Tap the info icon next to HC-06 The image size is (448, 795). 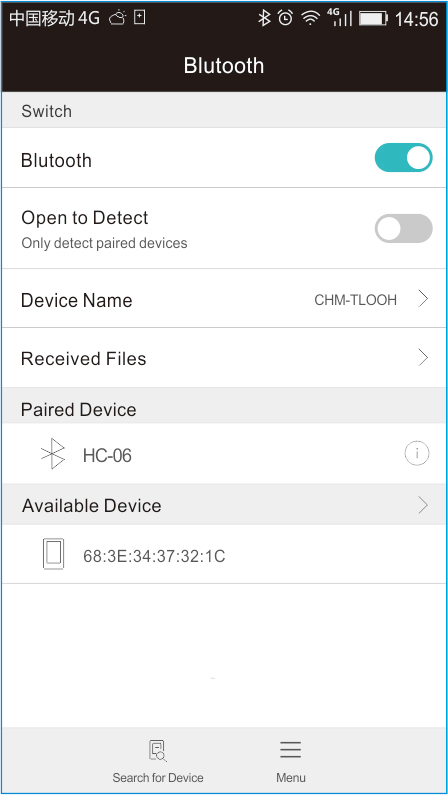click(417, 453)
